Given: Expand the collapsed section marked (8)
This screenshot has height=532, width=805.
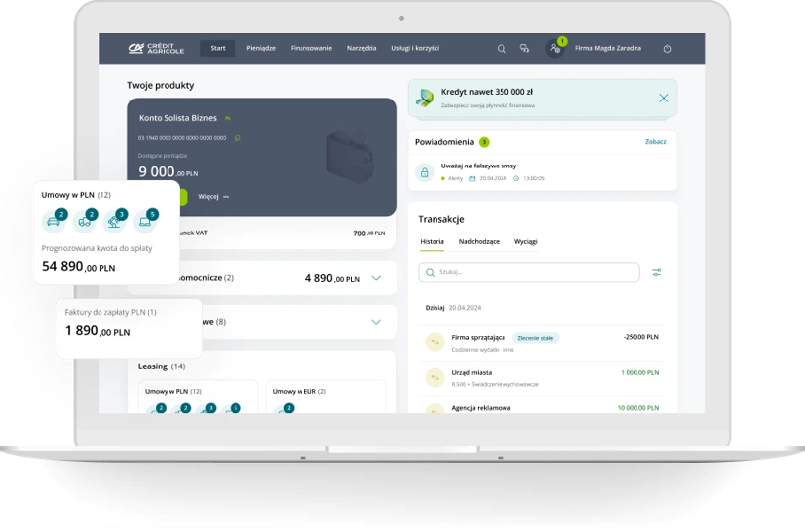Looking at the screenshot, I should point(375,321).
